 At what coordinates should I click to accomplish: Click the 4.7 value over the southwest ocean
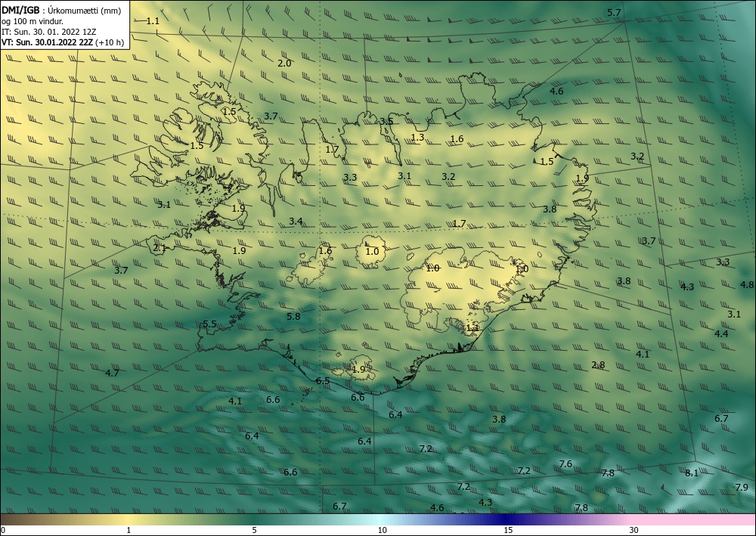click(x=112, y=373)
